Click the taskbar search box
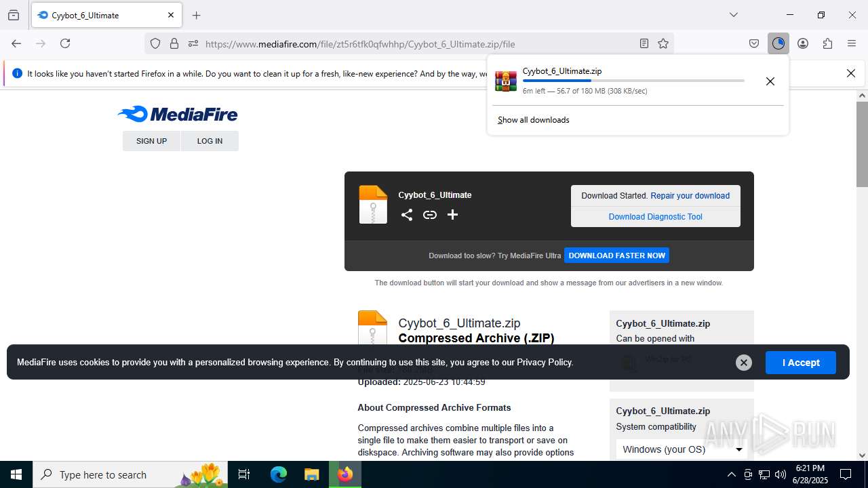 [131, 474]
